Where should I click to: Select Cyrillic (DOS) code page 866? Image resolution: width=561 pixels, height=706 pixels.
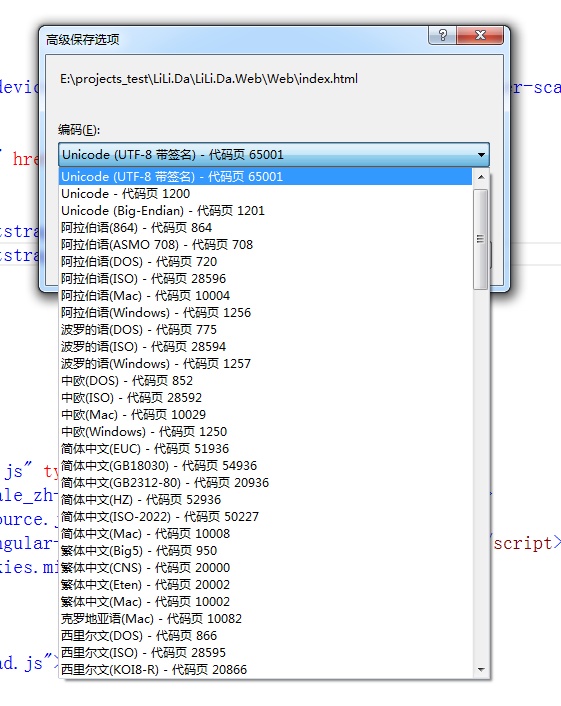coord(266,636)
